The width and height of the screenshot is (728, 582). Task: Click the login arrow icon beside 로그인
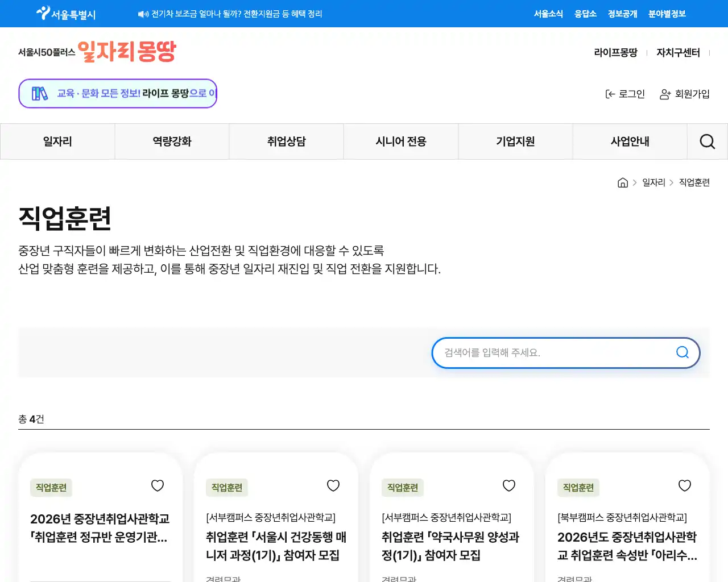tap(610, 94)
